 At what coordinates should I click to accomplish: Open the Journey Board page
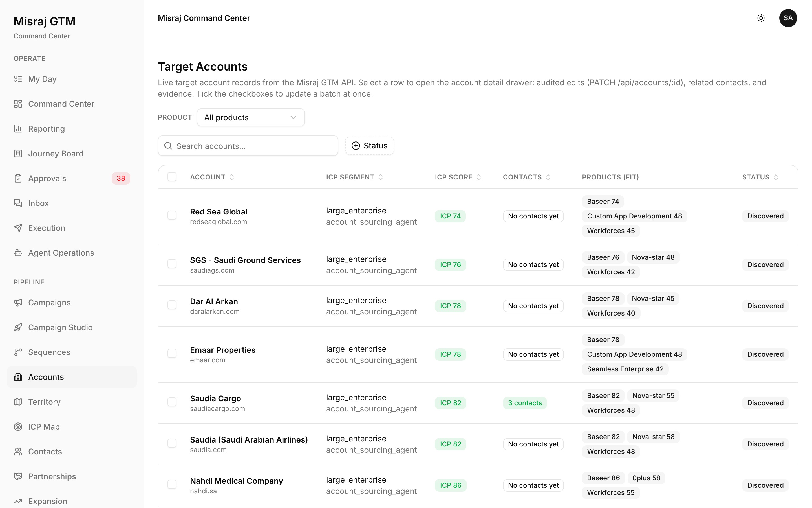click(72, 154)
